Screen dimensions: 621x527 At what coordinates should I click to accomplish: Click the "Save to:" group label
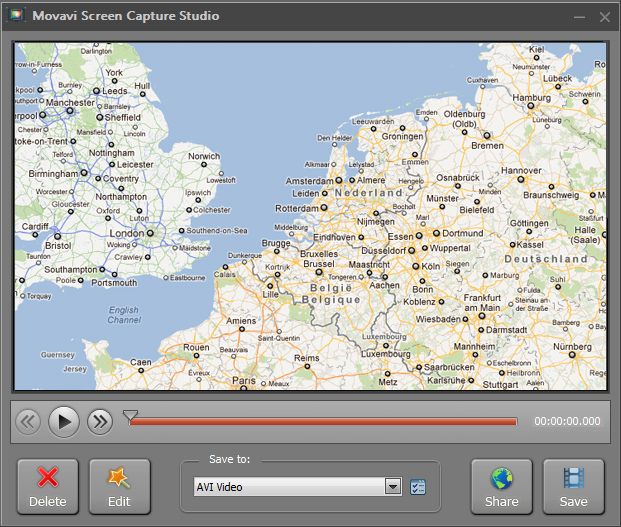pos(230,459)
